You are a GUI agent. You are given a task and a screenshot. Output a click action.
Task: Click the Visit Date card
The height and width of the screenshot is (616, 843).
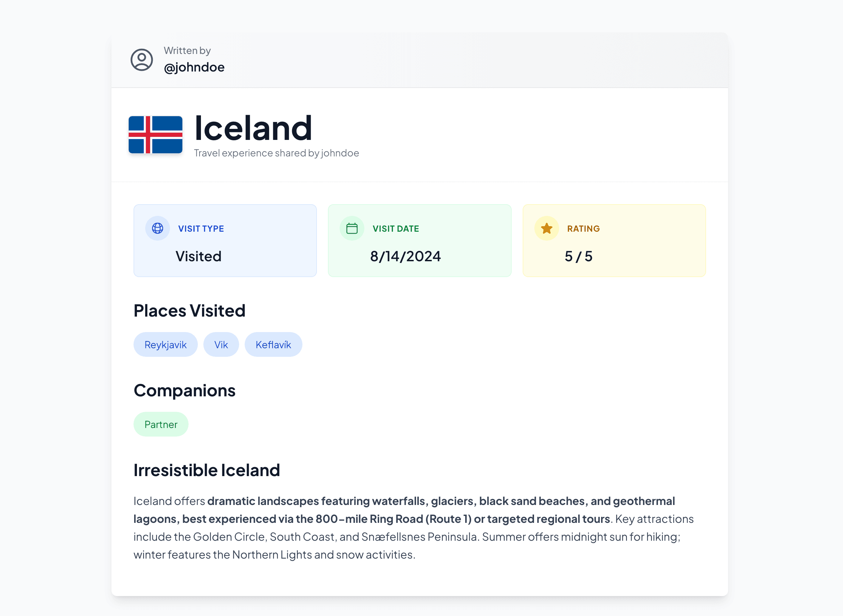pyautogui.click(x=420, y=241)
